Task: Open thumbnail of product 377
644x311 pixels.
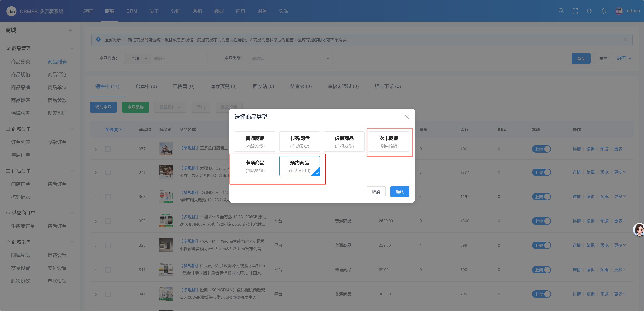Action: pos(166,149)
